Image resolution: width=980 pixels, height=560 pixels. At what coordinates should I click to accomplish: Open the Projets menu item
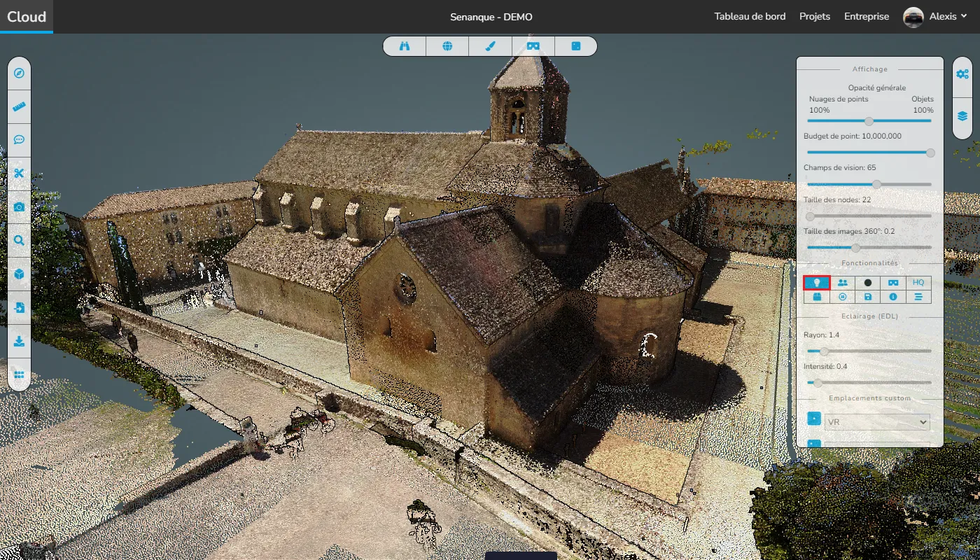pyautogui.click(x=815, y=17)
